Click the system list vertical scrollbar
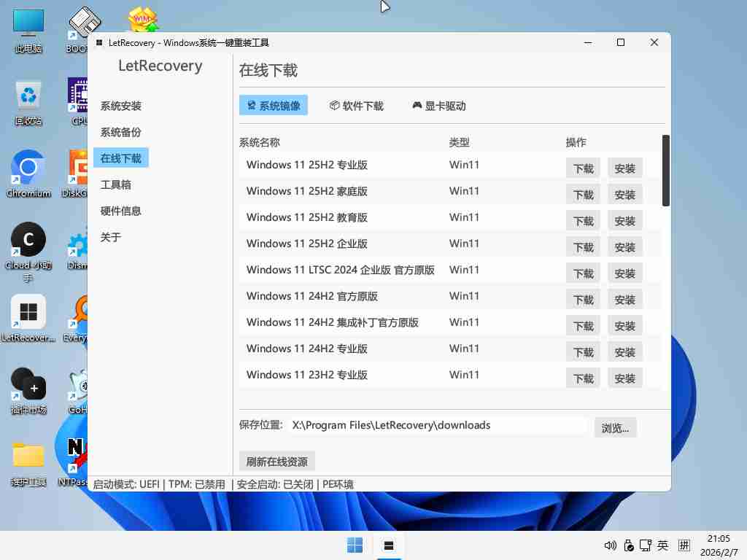 (x=665, y=171)
